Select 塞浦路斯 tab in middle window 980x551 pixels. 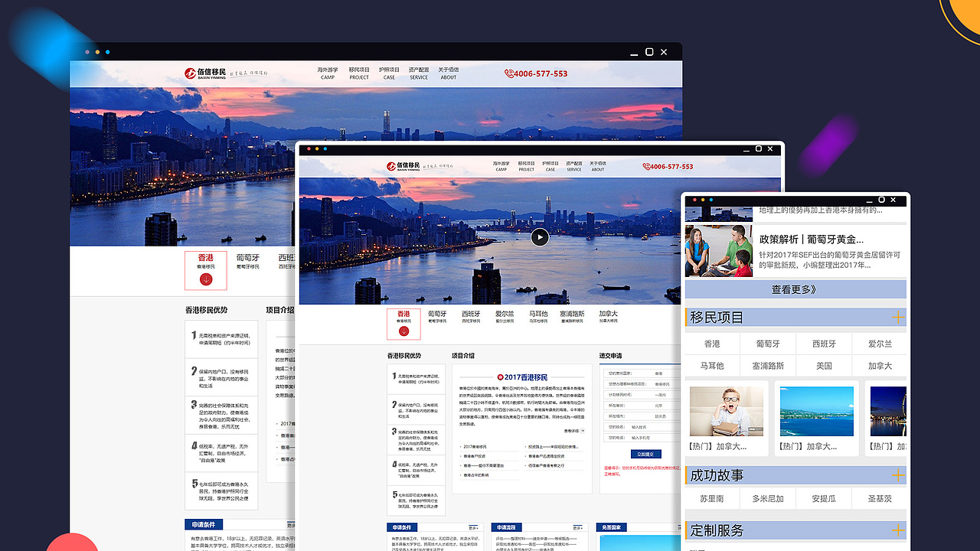click(572, 316)
